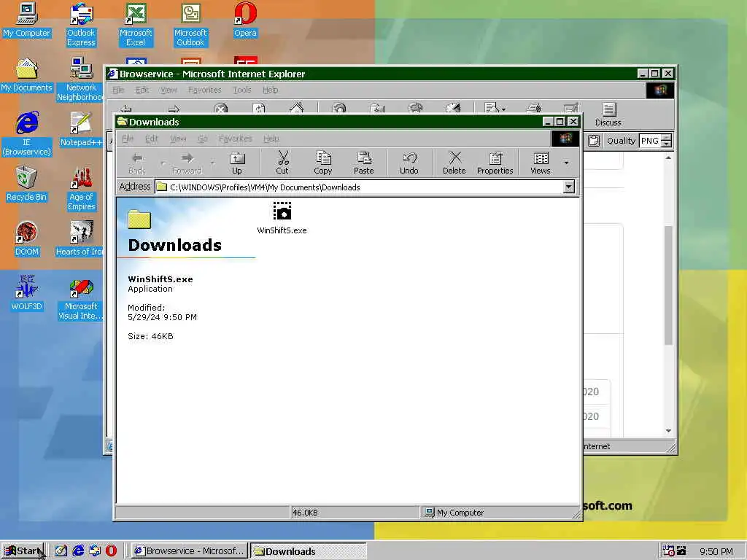Click the Quality PNG field in Internet Explorer

tap(650, 141)
